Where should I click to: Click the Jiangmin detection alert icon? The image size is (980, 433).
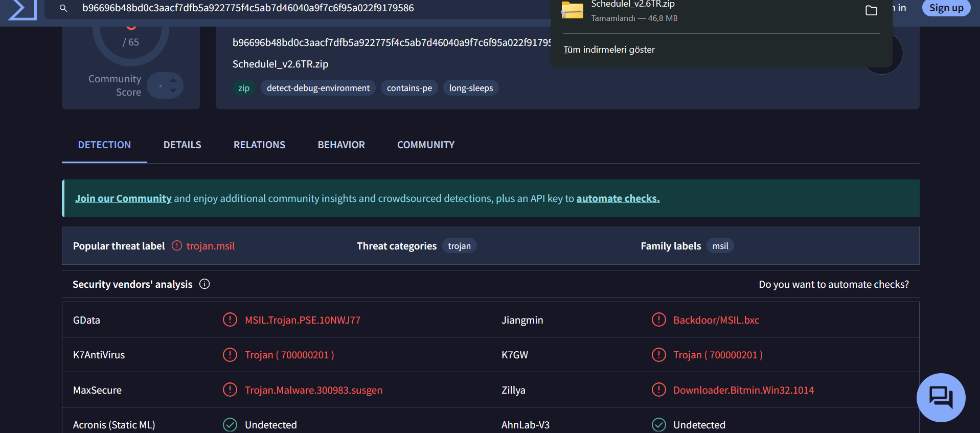[659, 320]
